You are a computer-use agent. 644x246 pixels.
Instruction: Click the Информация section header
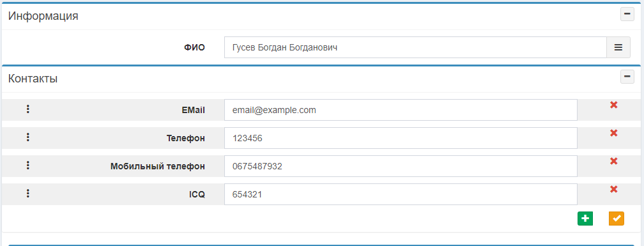(43, 16)
